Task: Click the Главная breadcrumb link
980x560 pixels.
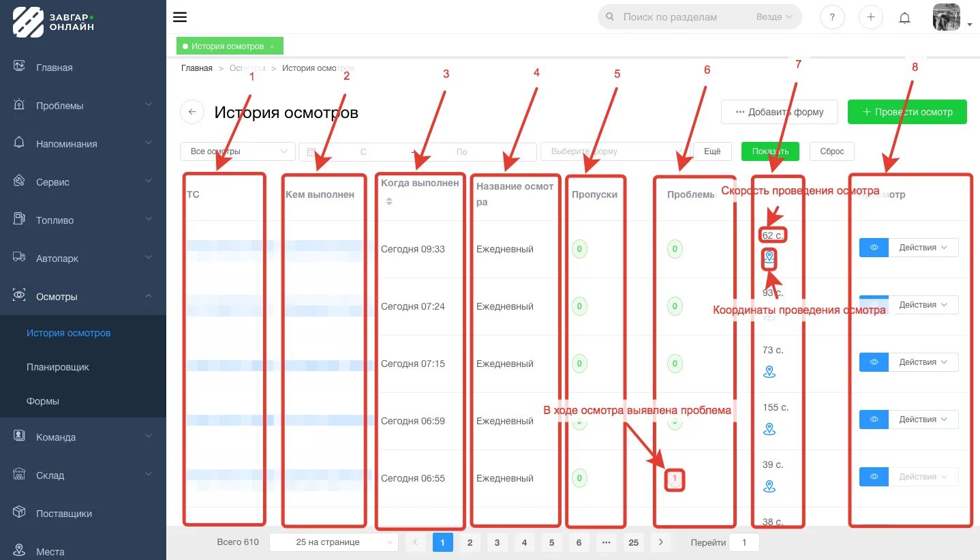Action: 197,68
